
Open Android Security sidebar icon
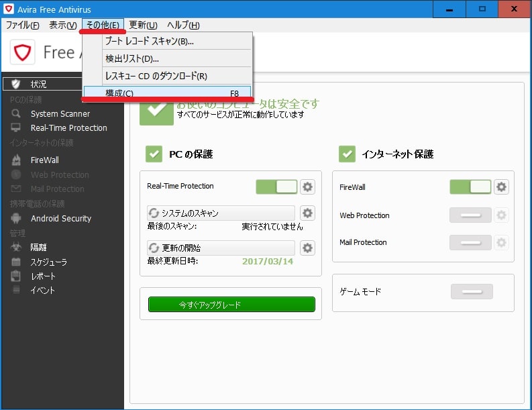[16, 218]
